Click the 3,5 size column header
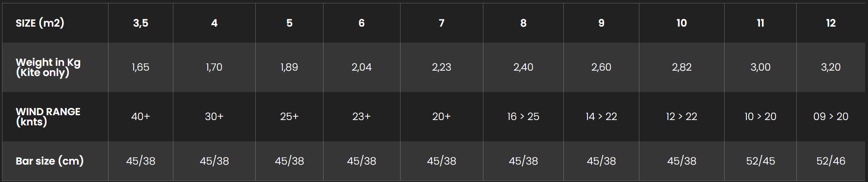Screen dimensions: 868x182 140,23
